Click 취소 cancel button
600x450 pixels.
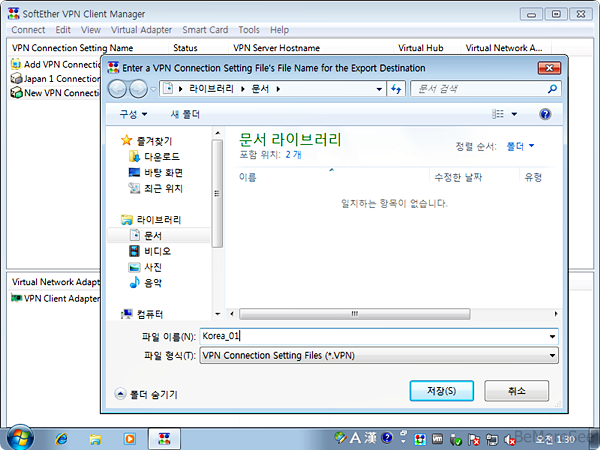(x=517, y=391)
